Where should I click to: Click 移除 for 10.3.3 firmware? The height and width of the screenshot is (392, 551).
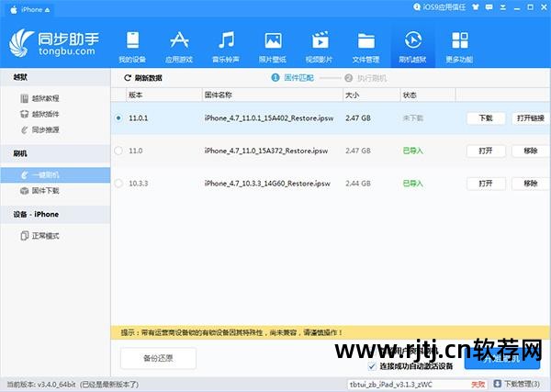(530, 184)
